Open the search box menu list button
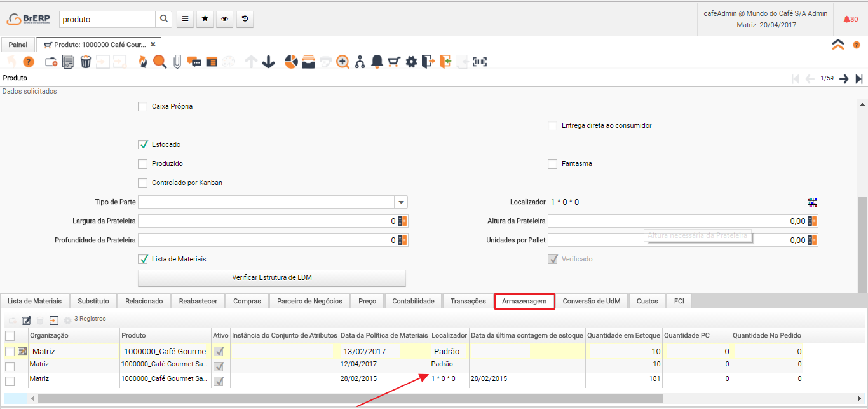Screen dimensions: 868x409 (185, 19)
